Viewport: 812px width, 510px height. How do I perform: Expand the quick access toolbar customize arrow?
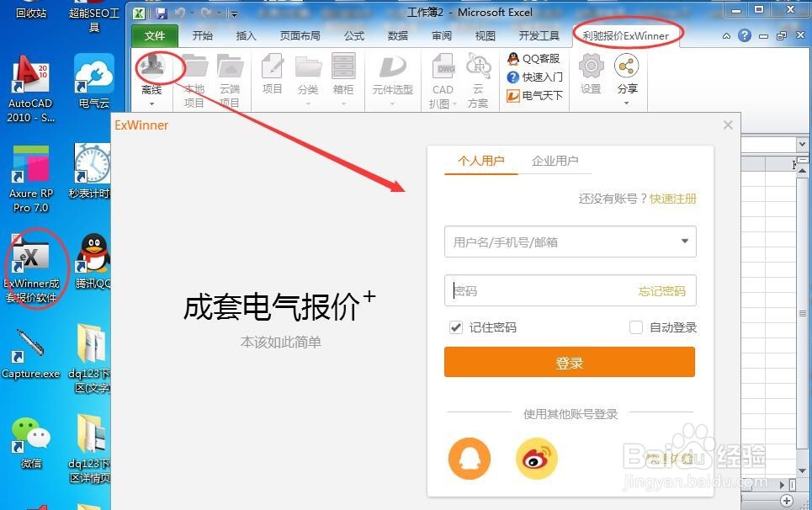point(234,14)
